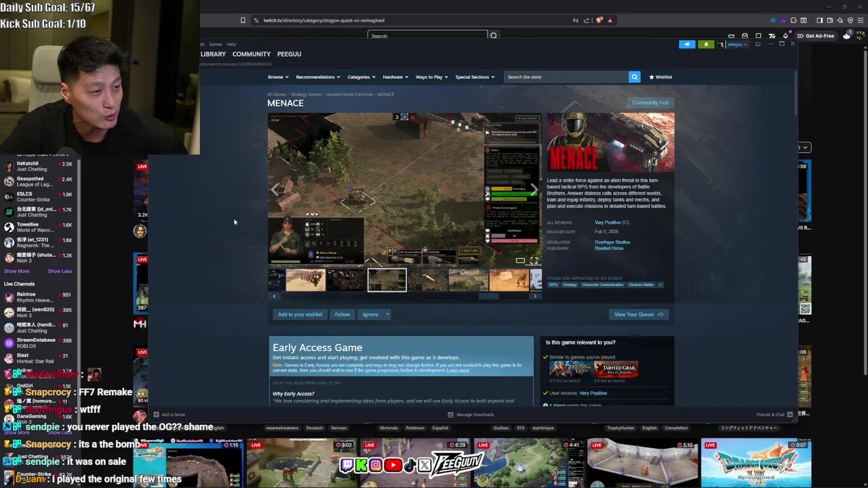868x488 pixels.
Task: Open the Ways to Play menu
Action: tap(431, 77)
